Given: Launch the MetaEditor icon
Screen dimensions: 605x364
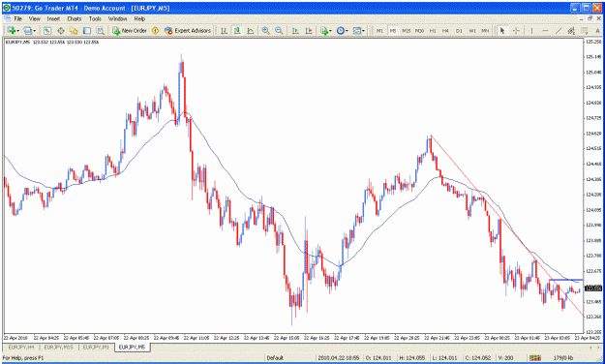Looking at the screenshot, I should (x=156, y=30).
